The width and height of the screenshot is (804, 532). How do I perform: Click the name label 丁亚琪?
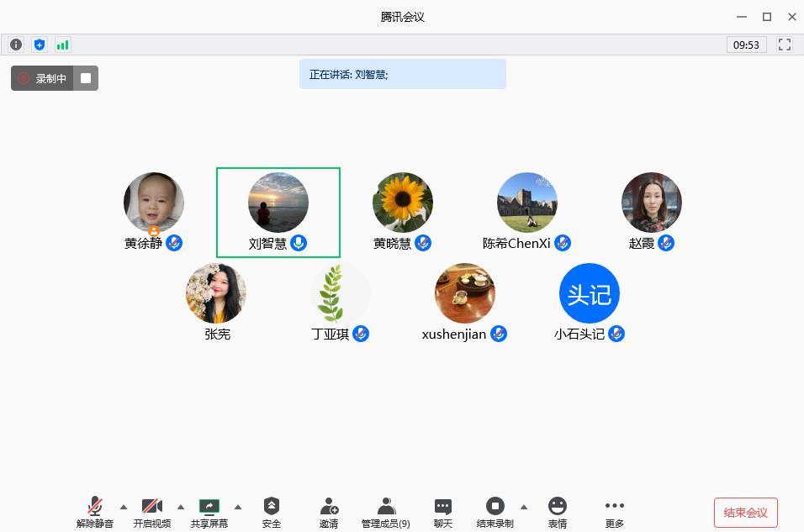pyautogui.click(x=330, y=334)
